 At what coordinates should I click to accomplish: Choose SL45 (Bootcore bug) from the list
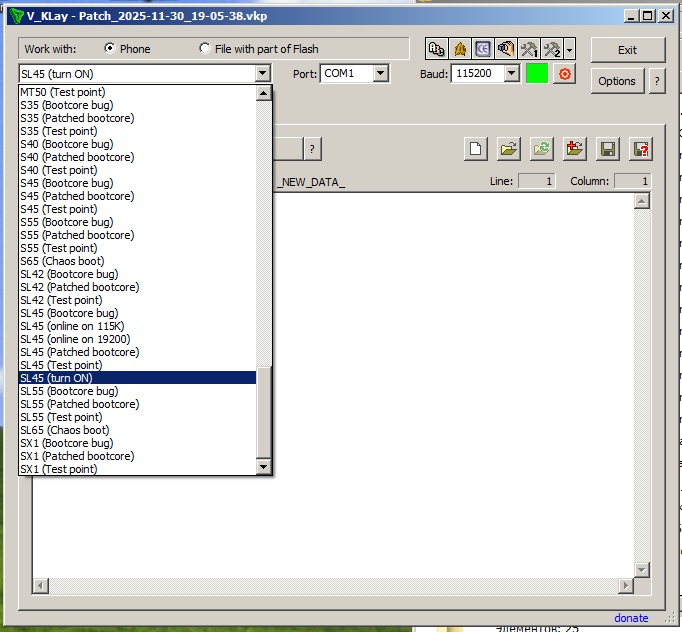click(66, 313)
